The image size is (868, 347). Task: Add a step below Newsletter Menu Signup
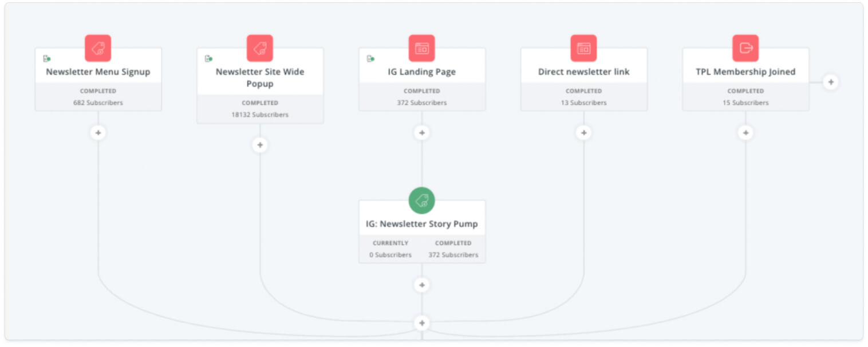pyautogui.click(x=98, y=132)
